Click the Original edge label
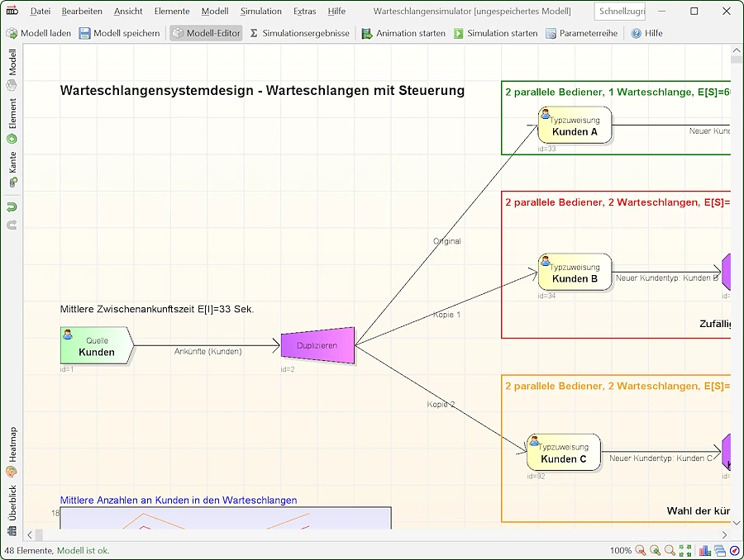The image size is (744, 560). pyautogui.click(x=447, y=241)
